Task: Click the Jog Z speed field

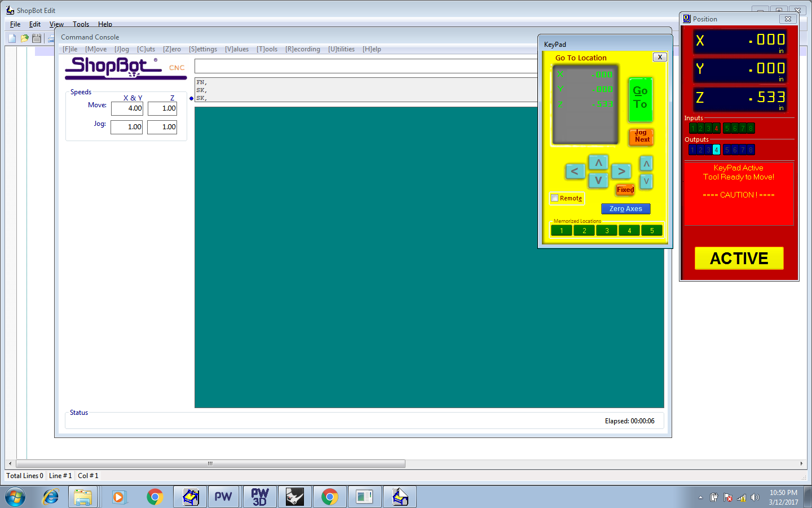Action: point(162,127)
